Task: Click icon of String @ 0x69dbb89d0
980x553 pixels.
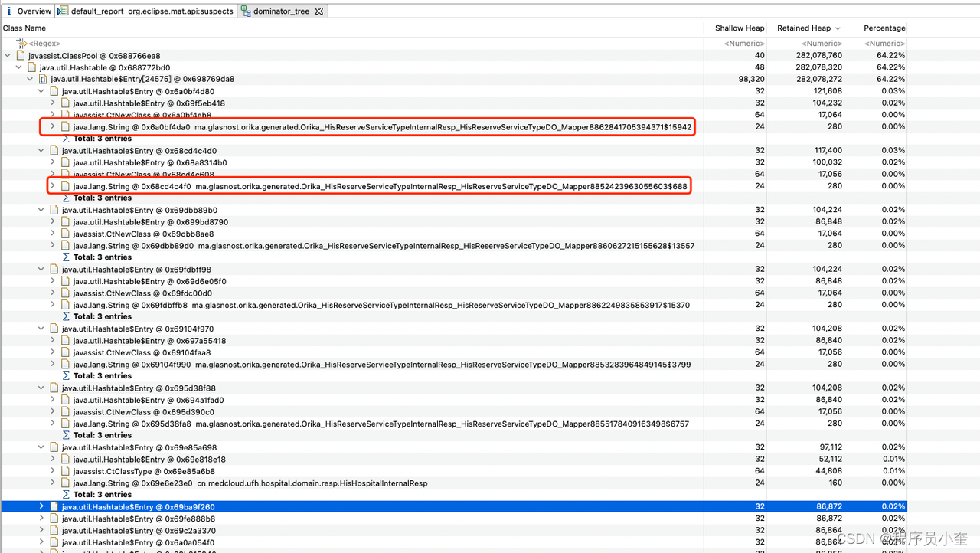Action: point(65,246)
